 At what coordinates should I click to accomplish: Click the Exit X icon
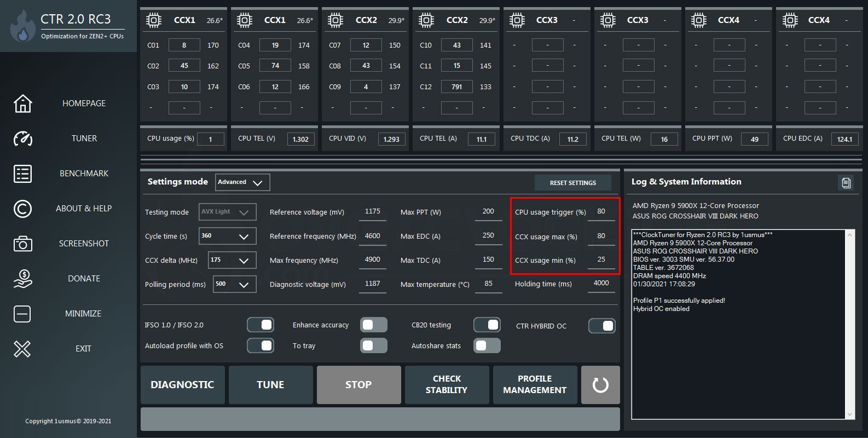[x=22, y=349]
